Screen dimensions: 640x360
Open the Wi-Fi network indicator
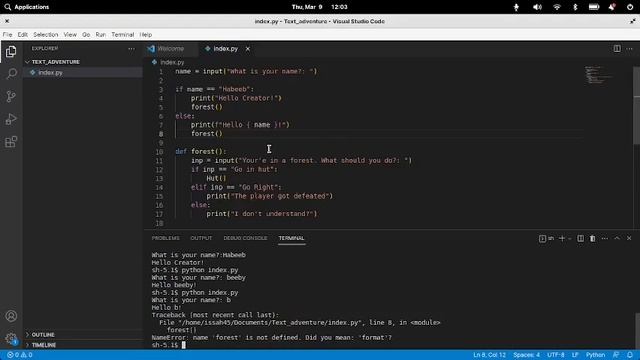(x=556, y=7)
